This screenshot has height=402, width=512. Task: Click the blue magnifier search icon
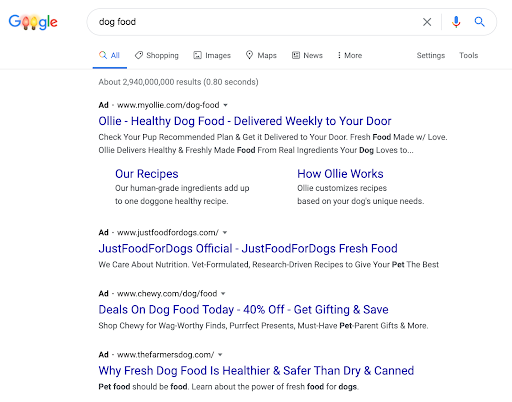479,22
